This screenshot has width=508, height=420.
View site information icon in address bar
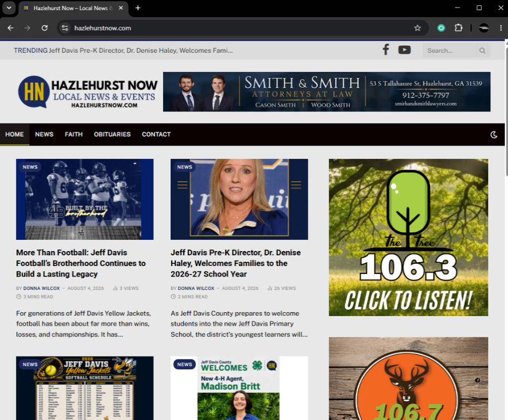point(65,28)
